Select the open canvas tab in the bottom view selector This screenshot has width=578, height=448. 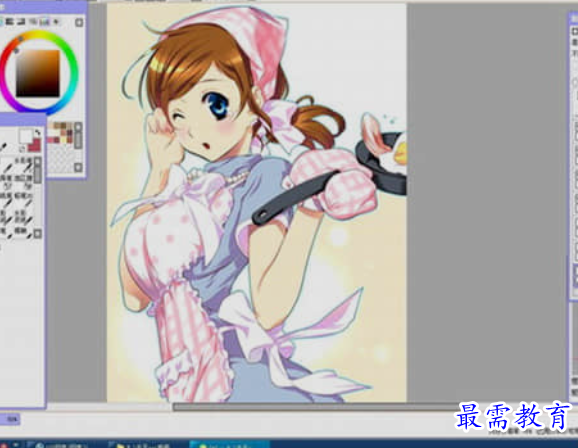[10, 419]
